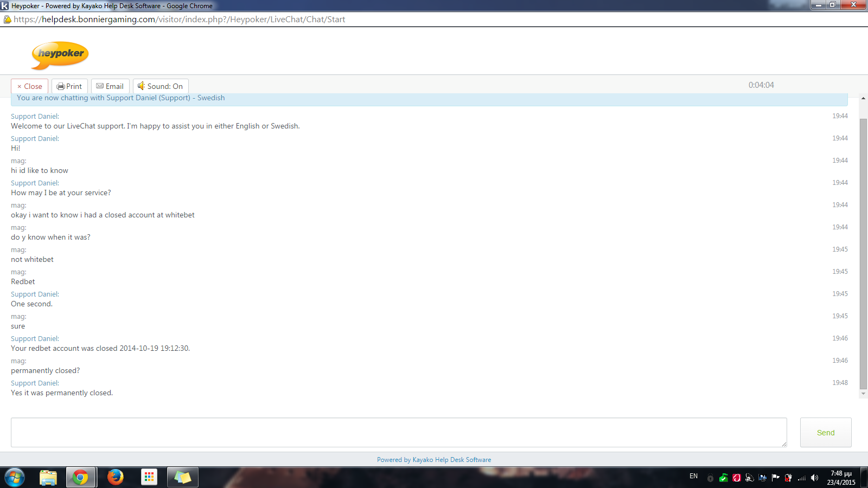Click the chat scrollbar up arrow
The width and height of the screenshot is (868, 488).
[863, 99]
